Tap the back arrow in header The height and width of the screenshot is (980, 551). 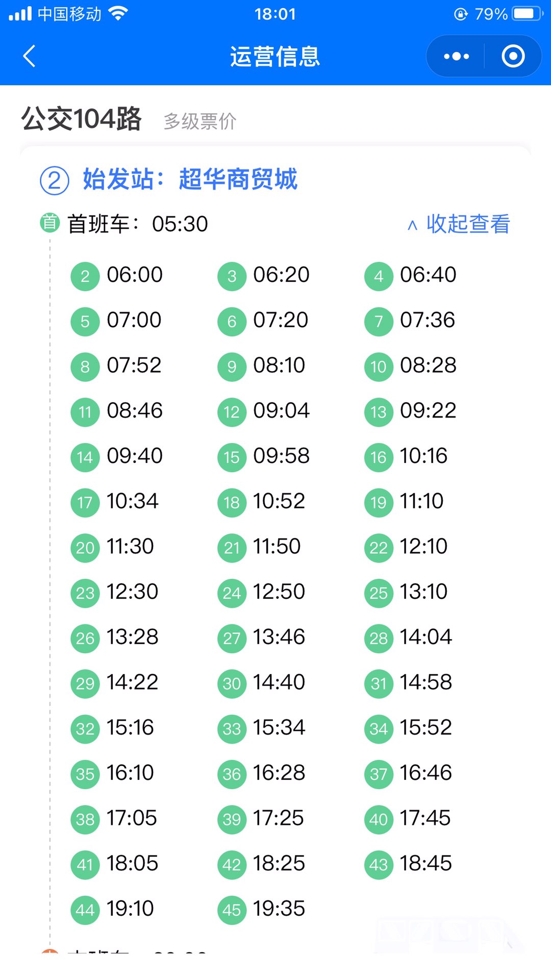tap(30, 56)
